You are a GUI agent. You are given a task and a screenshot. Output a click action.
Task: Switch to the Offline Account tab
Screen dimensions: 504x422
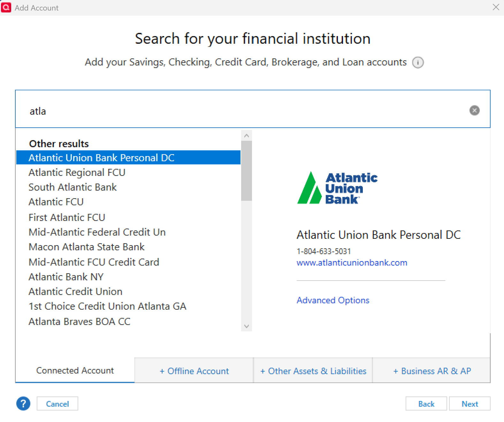(x=194, y=371)
